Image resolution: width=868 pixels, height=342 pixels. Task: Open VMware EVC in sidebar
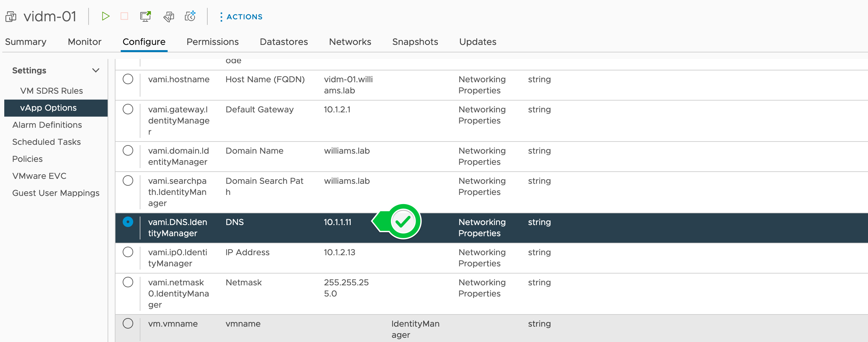coord(39,176)
